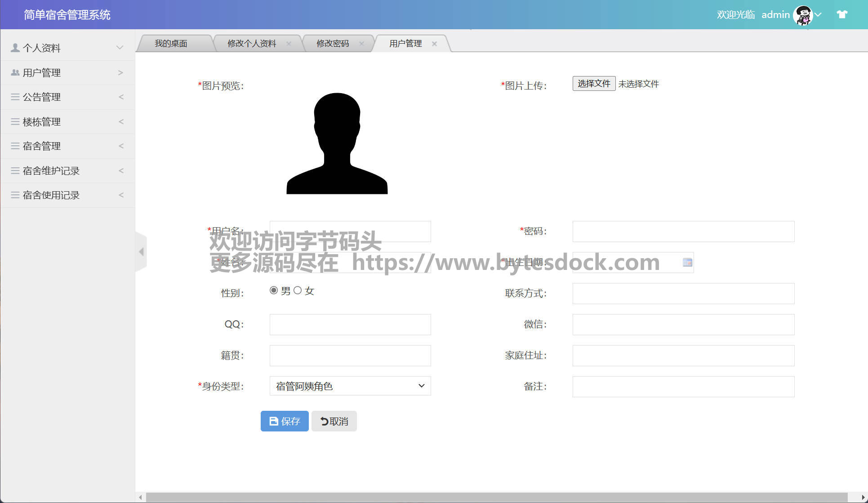Select the 男 gender radio button
Viewport: 868px width, 503px height.
click(x=273, y=290)
